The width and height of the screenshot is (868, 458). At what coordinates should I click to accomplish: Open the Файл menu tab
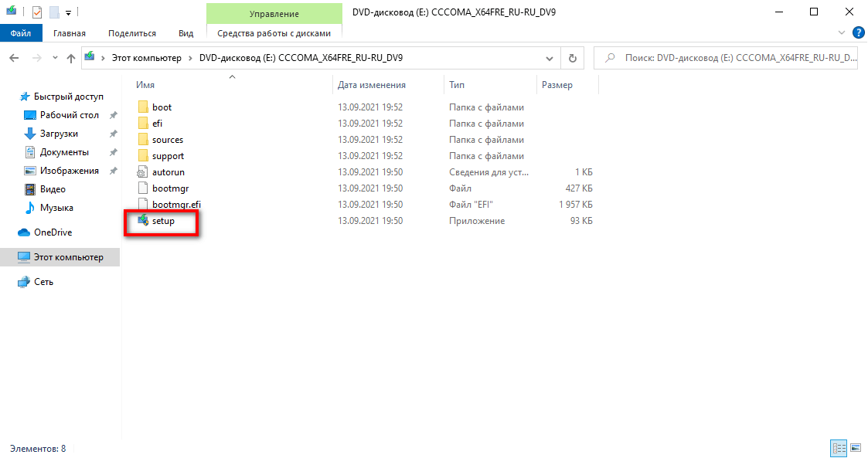20,33
